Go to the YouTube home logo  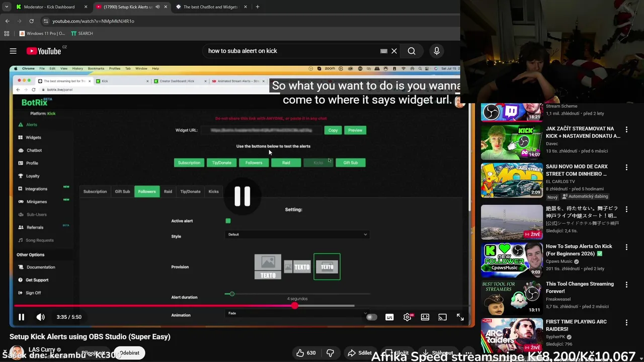point(44,51)
